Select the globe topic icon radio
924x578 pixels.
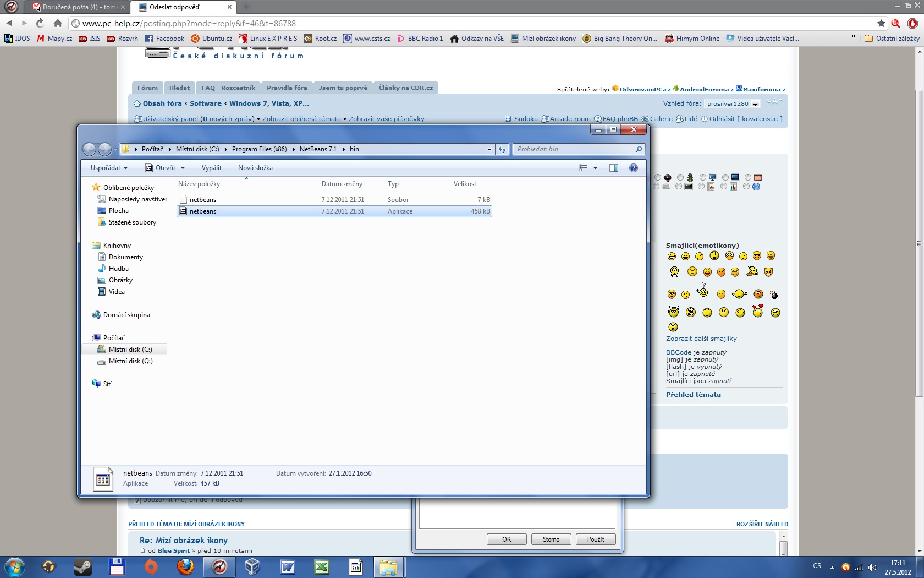pos(746,187)
